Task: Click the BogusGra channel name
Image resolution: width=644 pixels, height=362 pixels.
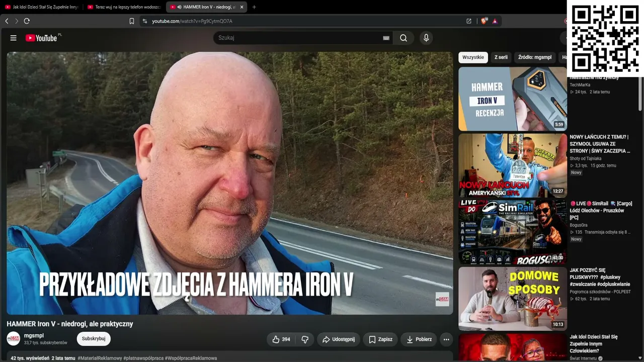Action: 580,225
